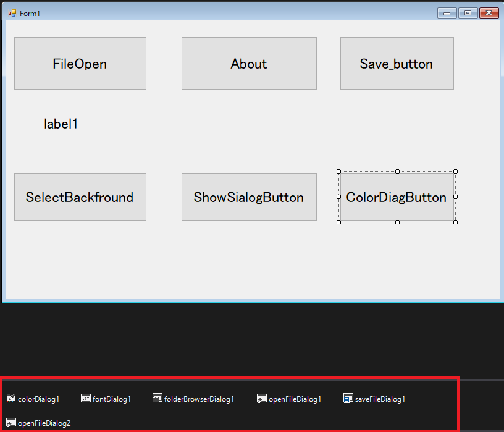Click top-right corner handle of ColorDiagButton
The image size is (504, 432).
(455, 171)
